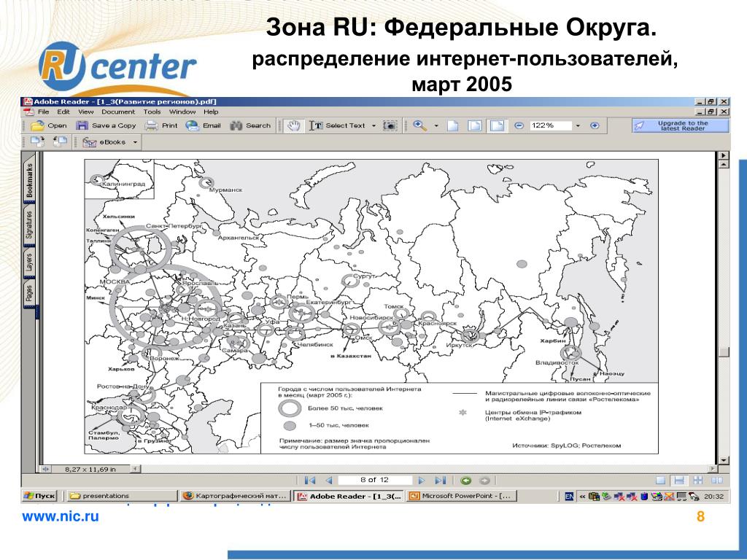Switch to Картографический мат... taskbar window
The width and height of the screenshot is (747, 560).
tap(236, 496)
